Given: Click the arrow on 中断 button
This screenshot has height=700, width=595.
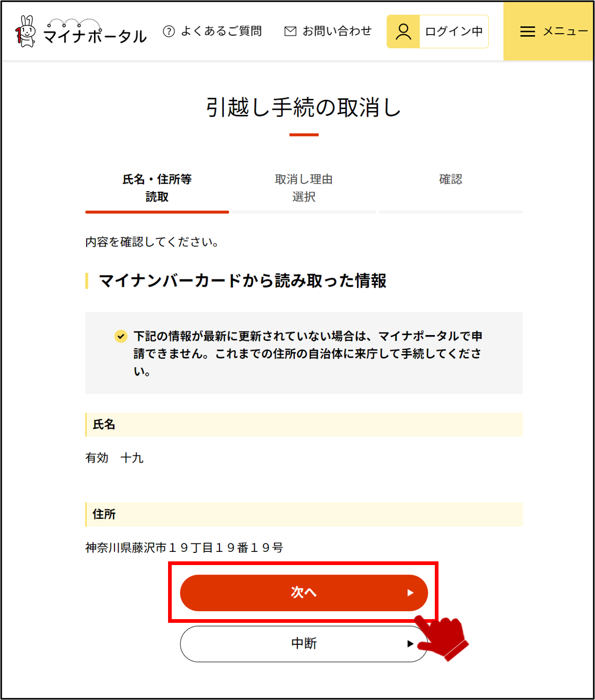Looking at the screenshot, I should click(410, 644).
